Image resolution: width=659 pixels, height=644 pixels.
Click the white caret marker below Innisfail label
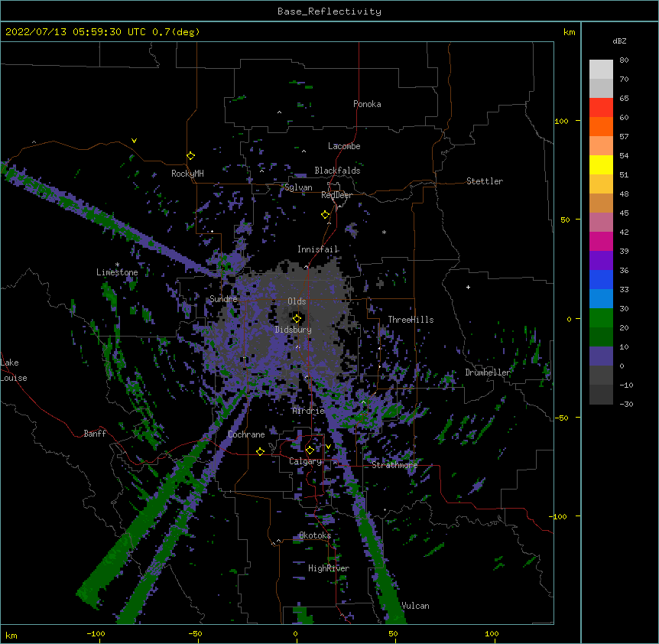coord(306,266)
